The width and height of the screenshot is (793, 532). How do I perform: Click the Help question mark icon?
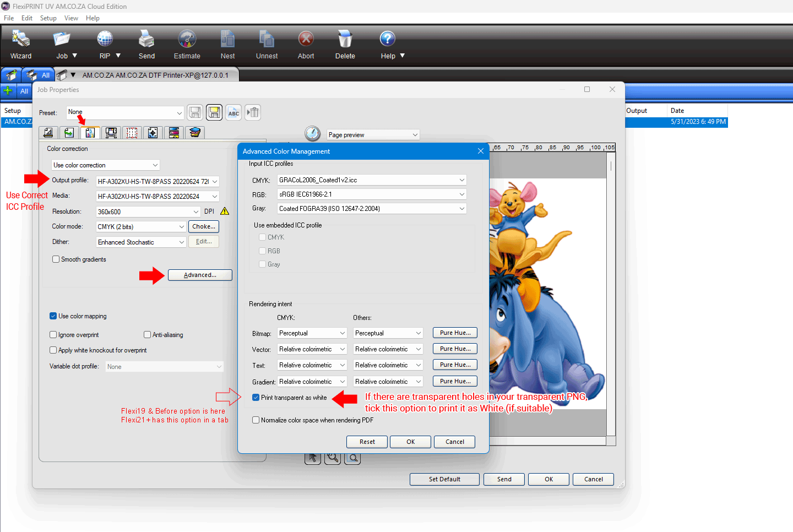point(388,39)
